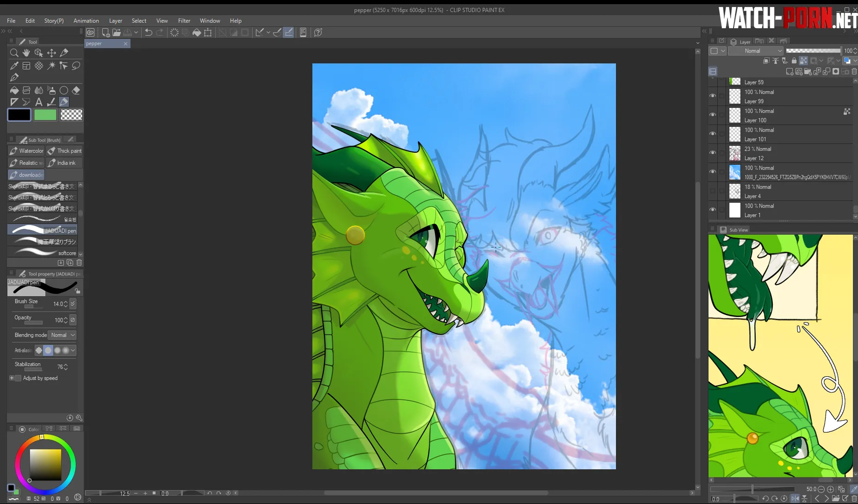Show Layer 4
858x504 pixels.
(713, 191)
